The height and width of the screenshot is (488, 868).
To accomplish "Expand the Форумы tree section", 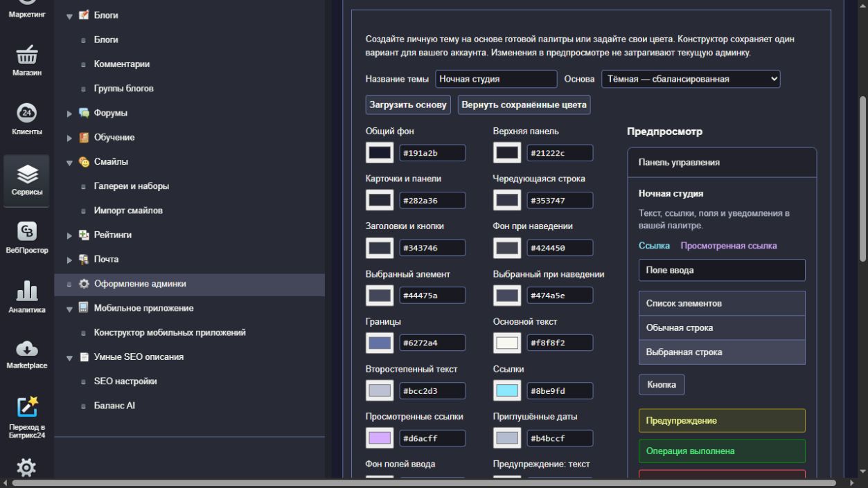I will (69, 114).
